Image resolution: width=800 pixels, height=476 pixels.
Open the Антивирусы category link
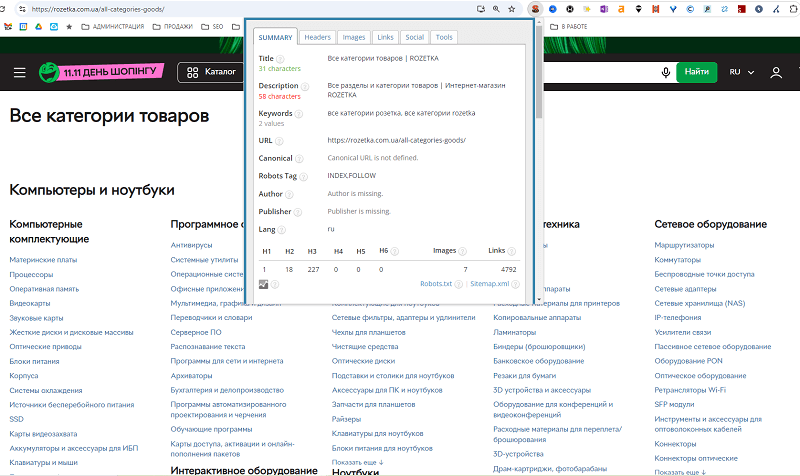191,245
